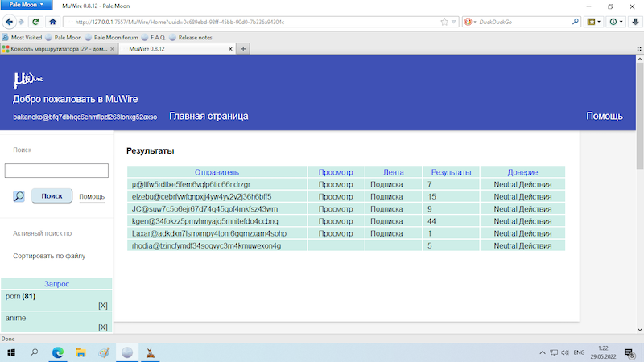Open Главная страница in header
This screenshot has width=644, height=362.
208,117
